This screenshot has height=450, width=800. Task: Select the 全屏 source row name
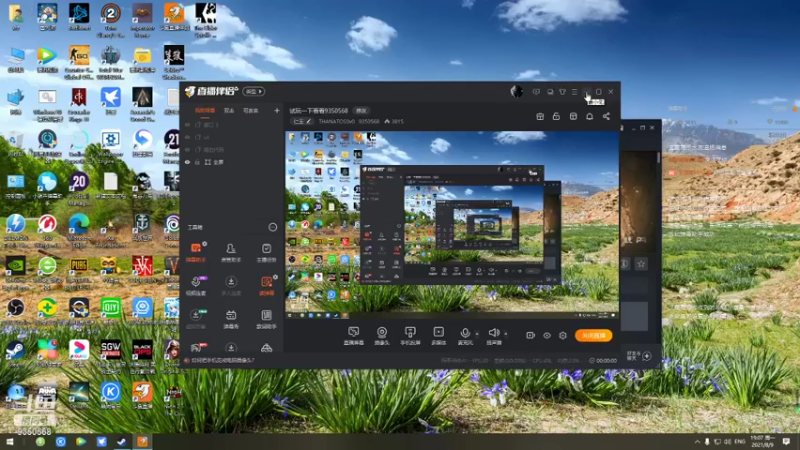pos(218,162)
